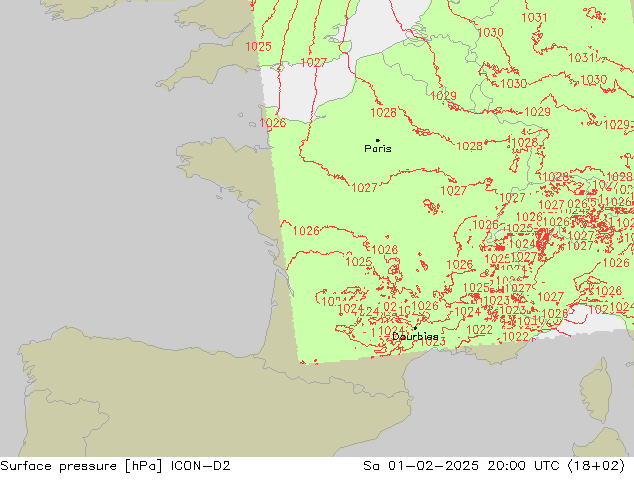Click the 1027 isobar label southwest of Paris
634x490 pixels.
pos(364,188)
